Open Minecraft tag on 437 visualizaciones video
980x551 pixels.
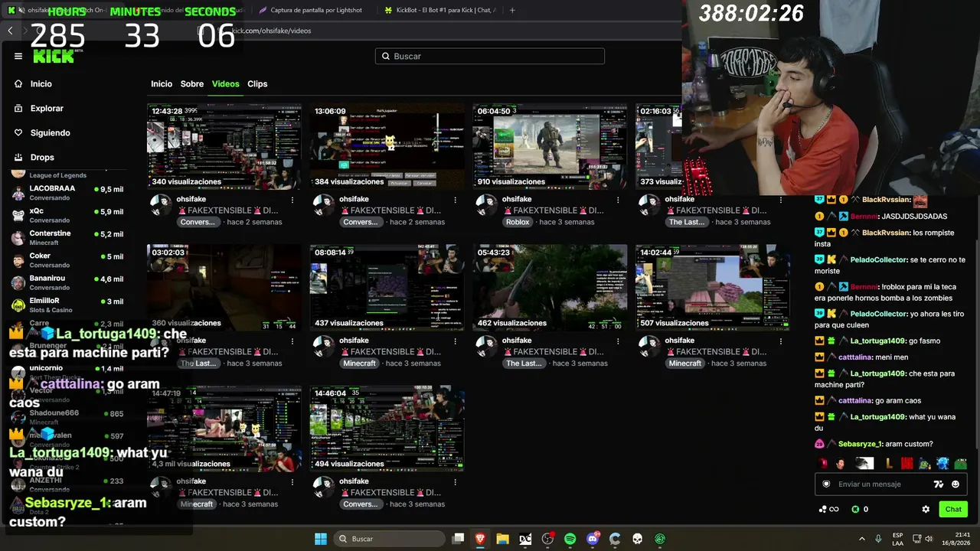[359, 364]
